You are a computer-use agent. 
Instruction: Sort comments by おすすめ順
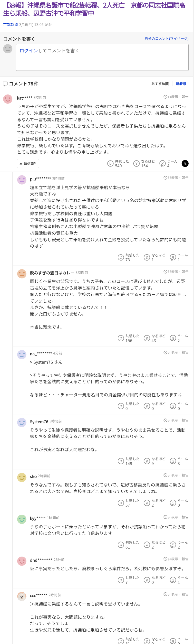click(160, 84)
